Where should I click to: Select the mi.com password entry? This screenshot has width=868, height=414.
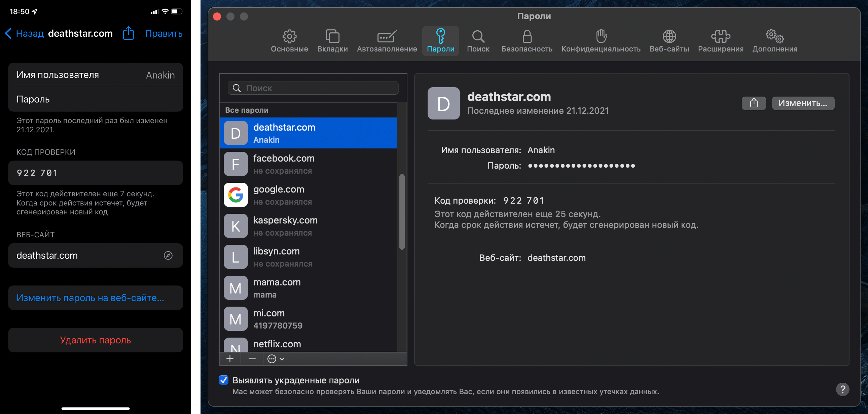pyautogui.click(x=308, y=319)
